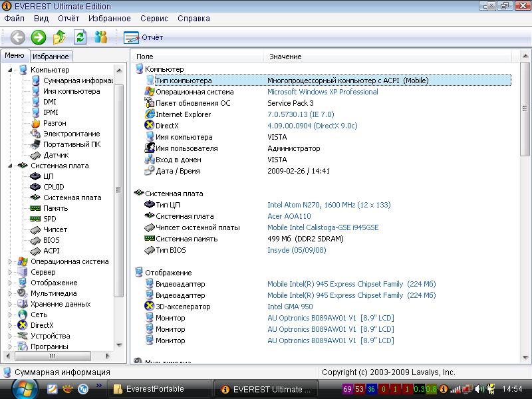Click the tree panel vertical scrollbar thumb
This screenshot has width=532, height=399.
118,190
